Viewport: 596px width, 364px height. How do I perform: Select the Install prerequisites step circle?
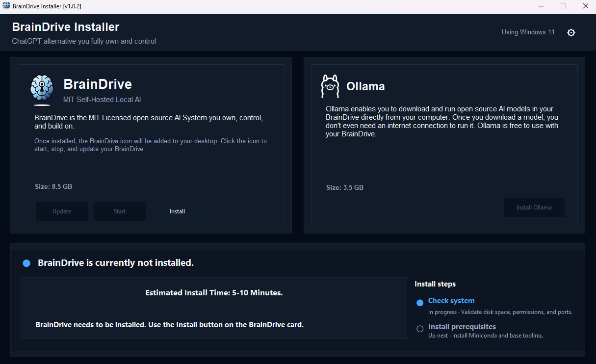click(420, 329)
